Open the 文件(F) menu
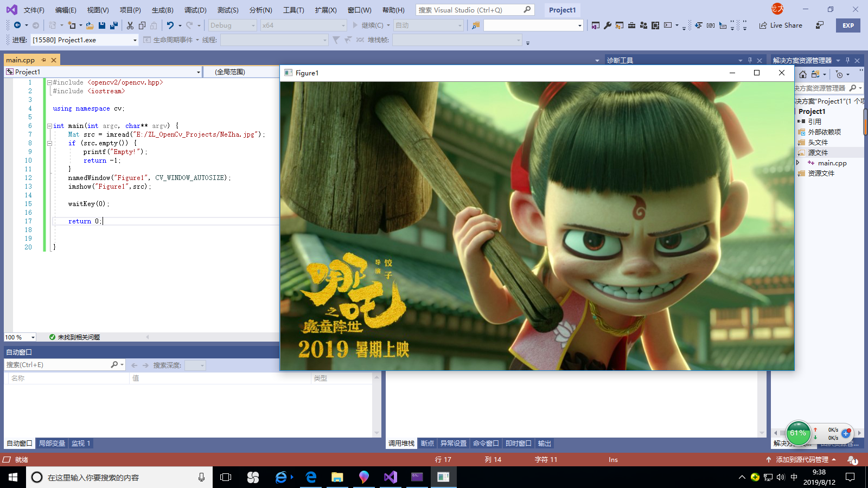This screenshot has height=488, width=868. [34, 10]
